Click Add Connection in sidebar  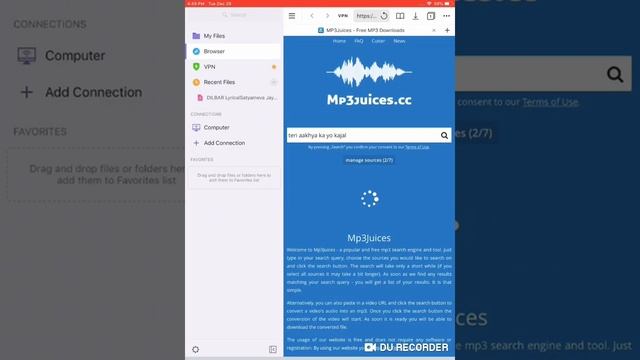233,143
